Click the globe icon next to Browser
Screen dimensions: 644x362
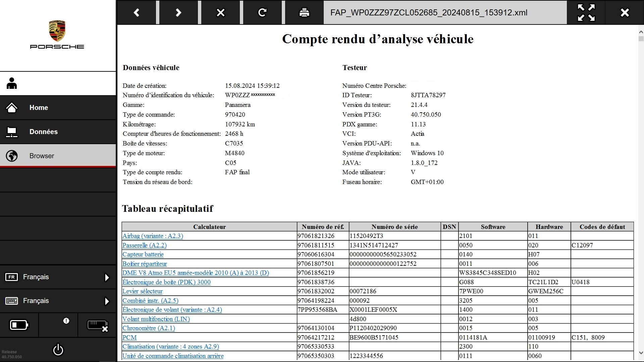(12, 156)
